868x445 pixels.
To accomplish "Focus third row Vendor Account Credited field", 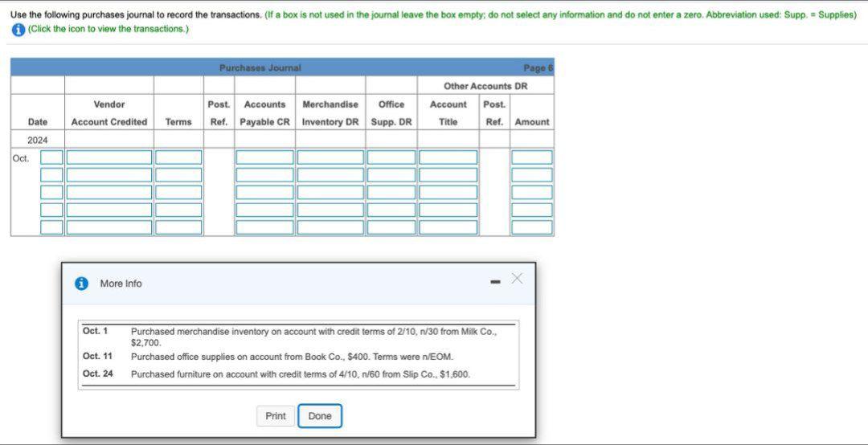I will (x=109, y=192).
